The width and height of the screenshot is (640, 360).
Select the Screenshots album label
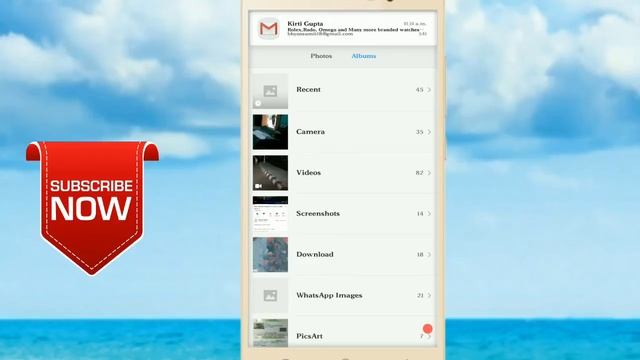click(x=318, y=213)
